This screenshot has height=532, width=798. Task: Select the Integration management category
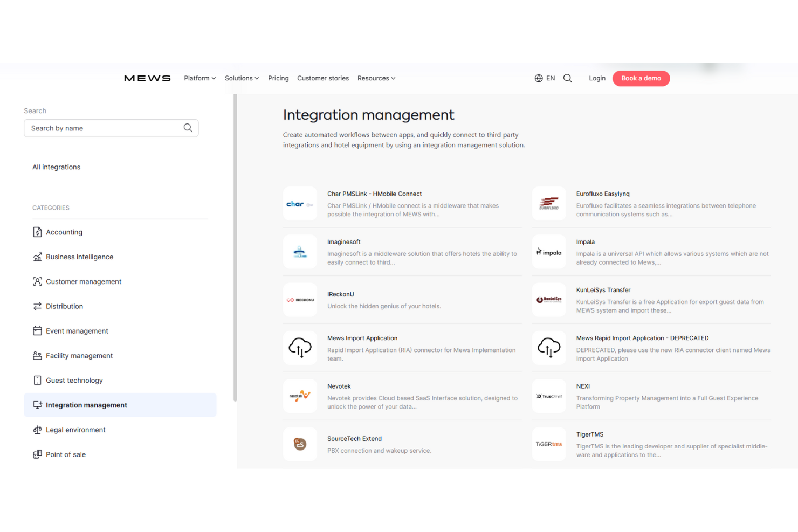[86, 405]
